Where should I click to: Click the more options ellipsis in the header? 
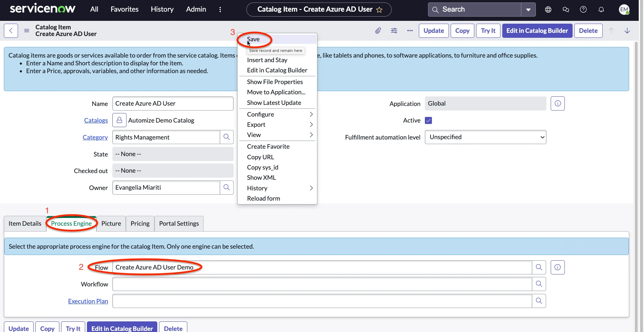(410, 31)
